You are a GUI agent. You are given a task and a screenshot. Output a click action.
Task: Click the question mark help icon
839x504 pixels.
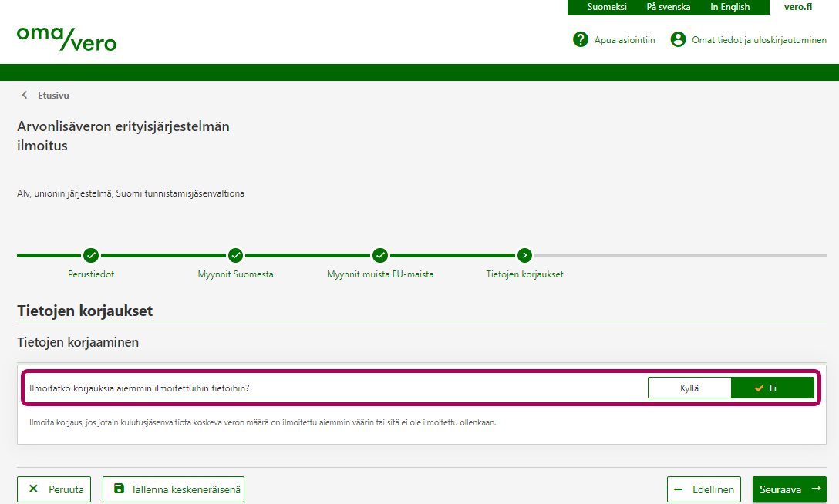[x=581, y=39]
